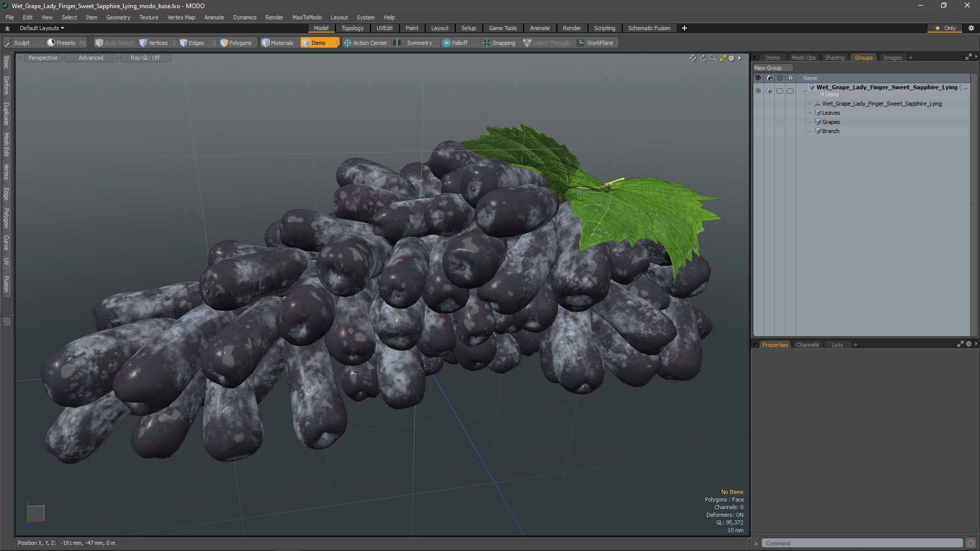The image size is (980, 551).
Task: Toggle render camera for Wet_Grape group
Action: pyautogui.click(x=769, y=91)
